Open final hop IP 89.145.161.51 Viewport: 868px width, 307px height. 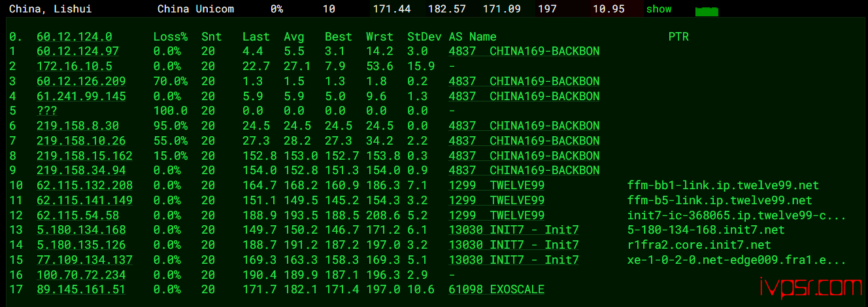[x=81, y=289]
